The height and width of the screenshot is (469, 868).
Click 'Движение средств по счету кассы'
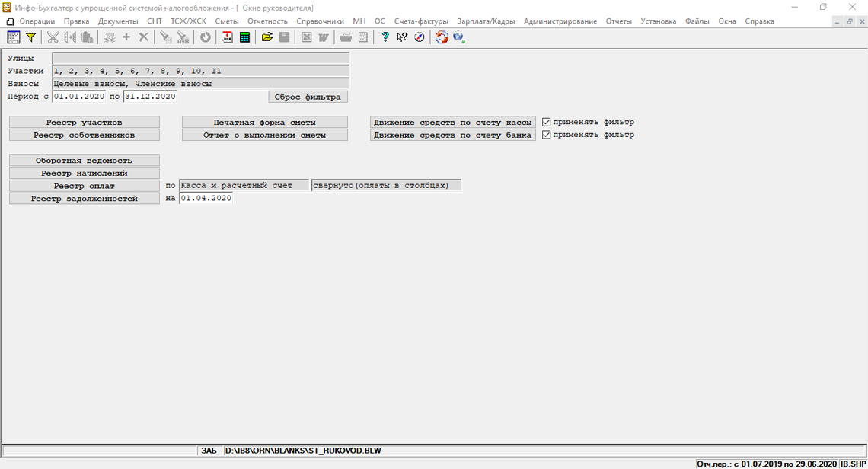point(453,123)
